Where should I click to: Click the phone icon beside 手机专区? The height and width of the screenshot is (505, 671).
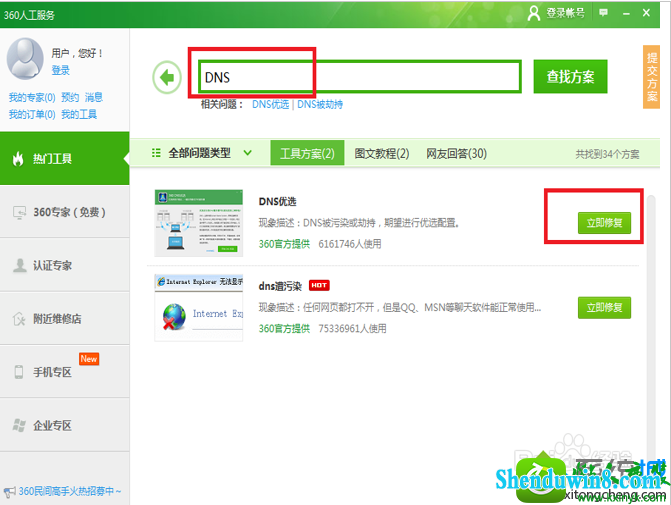19,372
